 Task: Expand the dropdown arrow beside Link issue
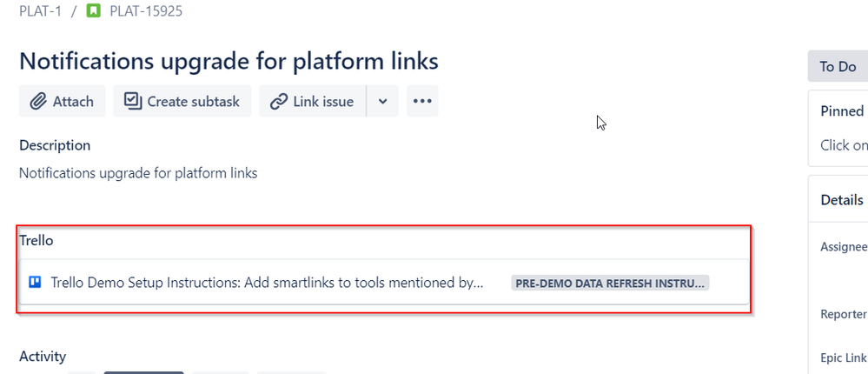click(382, 101)
